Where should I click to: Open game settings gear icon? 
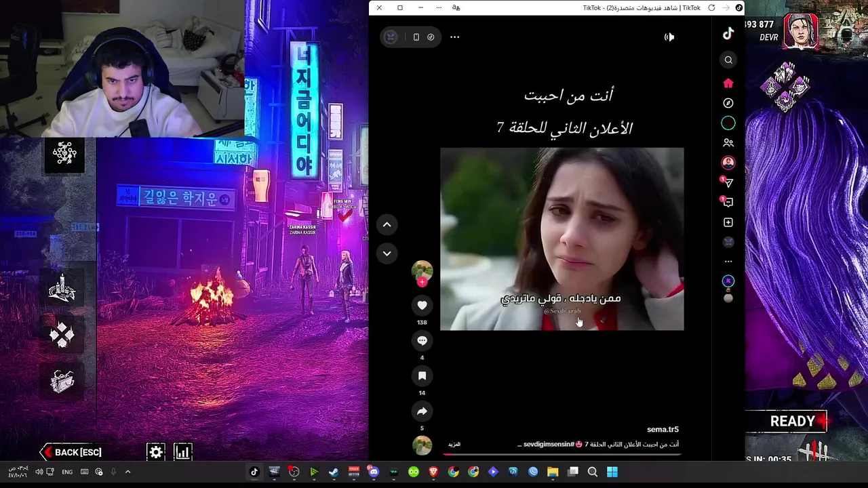(x=156, y=452)
